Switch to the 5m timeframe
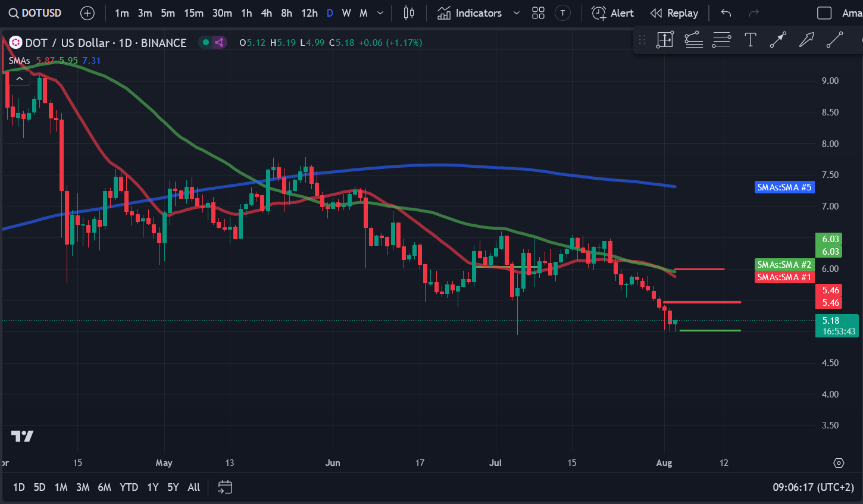Viewport: 863px width, 504px height. [168, 13]
